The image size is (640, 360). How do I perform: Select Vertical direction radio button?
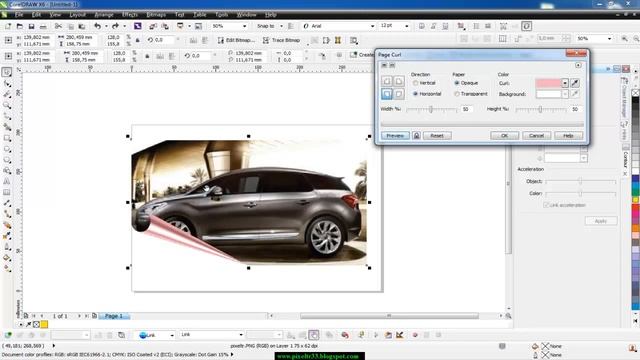(416, 83)
